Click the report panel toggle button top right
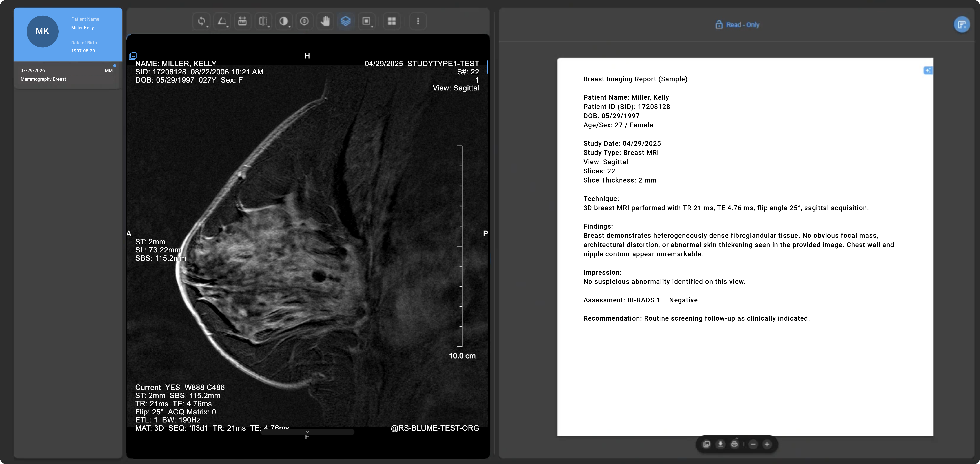The image size is (980, 464). pos(961,25)
